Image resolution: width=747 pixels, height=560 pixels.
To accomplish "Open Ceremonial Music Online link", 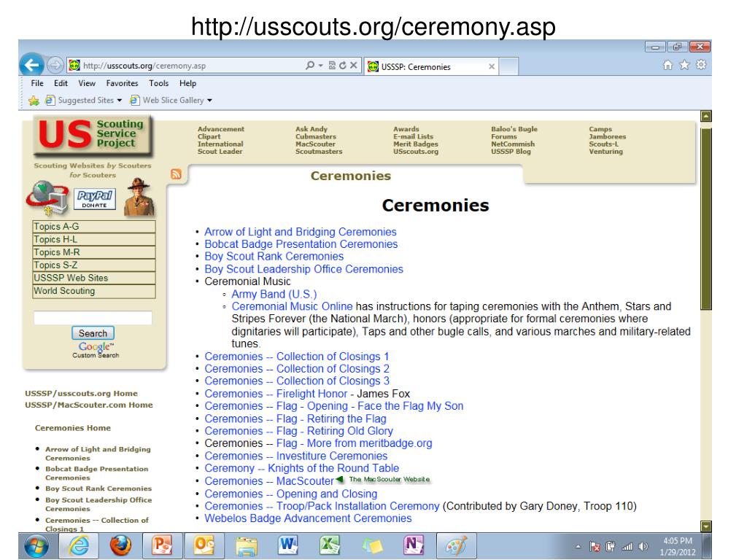I will click(292, 307).
